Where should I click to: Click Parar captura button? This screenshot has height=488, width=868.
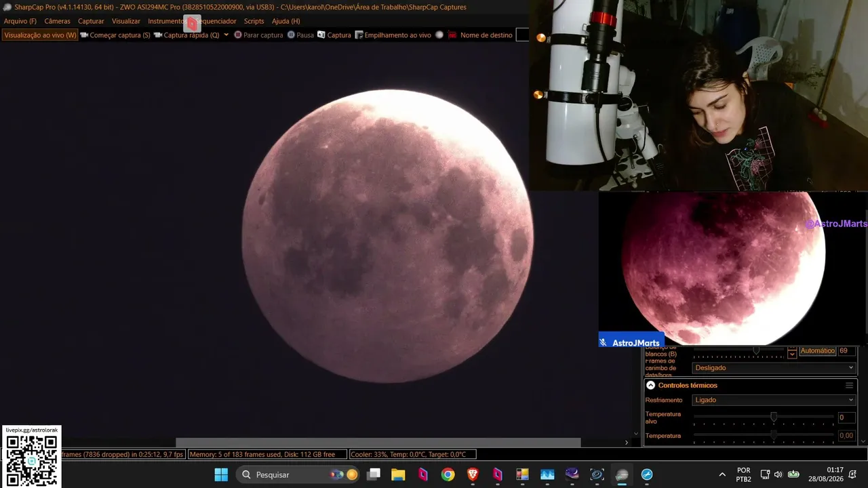258,35
